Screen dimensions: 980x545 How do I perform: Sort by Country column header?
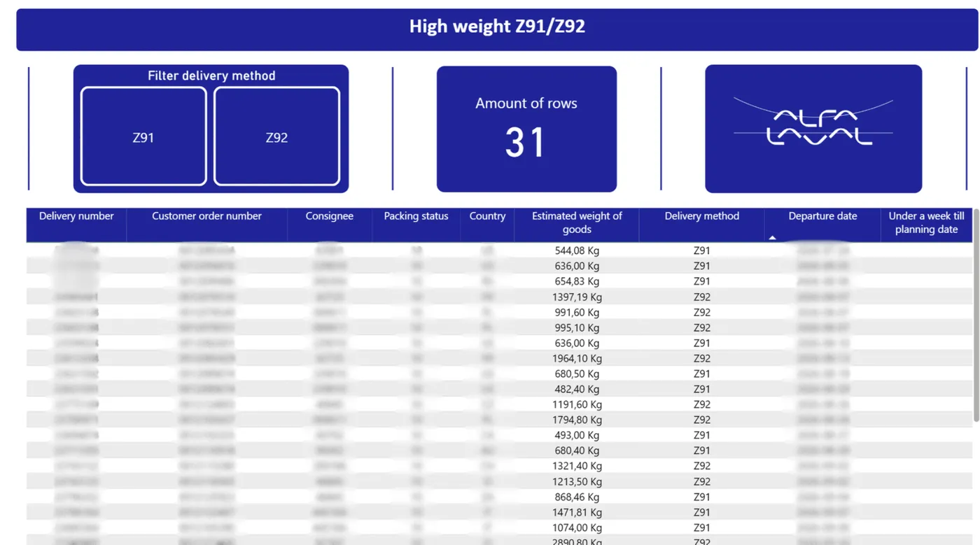click(487, 225)
